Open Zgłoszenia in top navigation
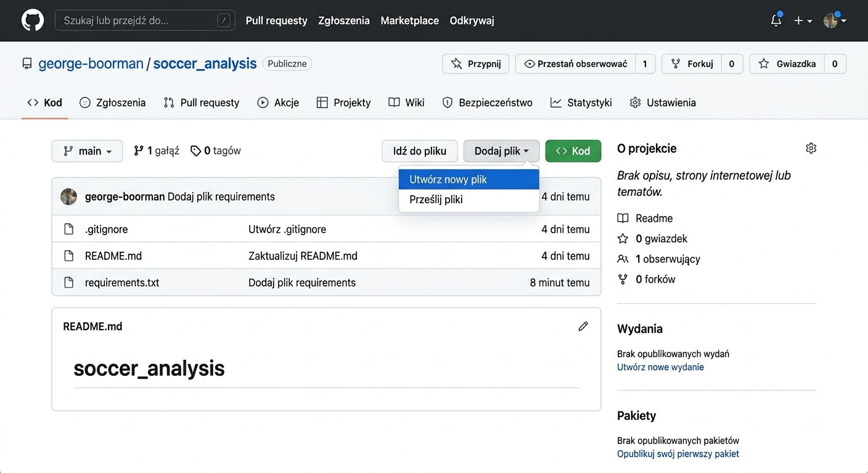This screenshot has height=473, width=868. [x=344, y=20]
